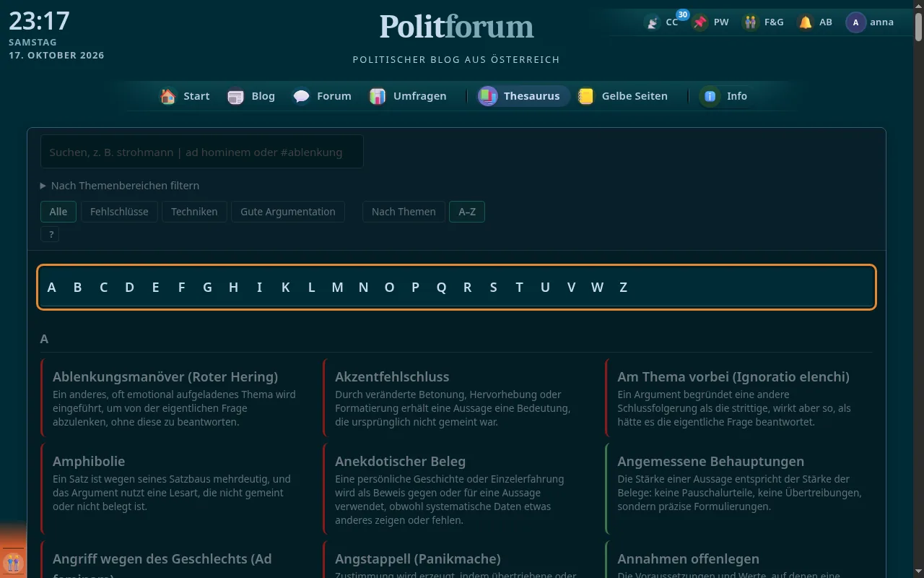The image size is (924, 578).
Task: Toggle the Gute Argumentation filter
Action: (288, 212)
